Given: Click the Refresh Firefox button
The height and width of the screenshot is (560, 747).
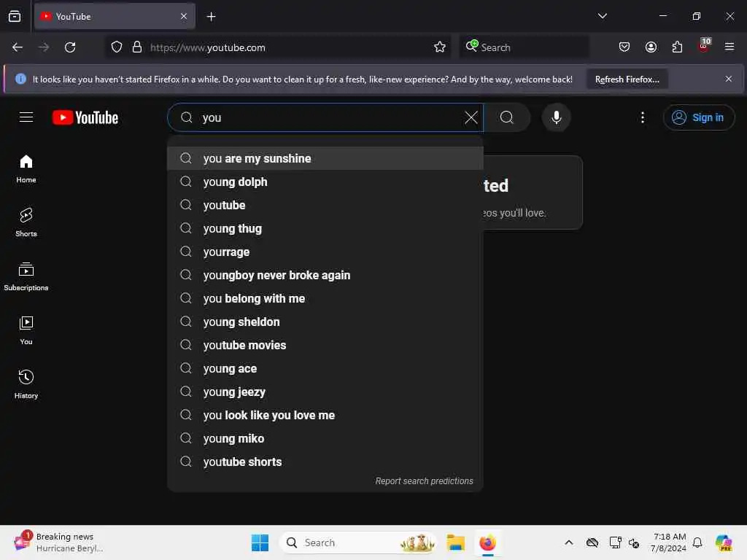Looking at the screenshot, I should click(627, 79).
